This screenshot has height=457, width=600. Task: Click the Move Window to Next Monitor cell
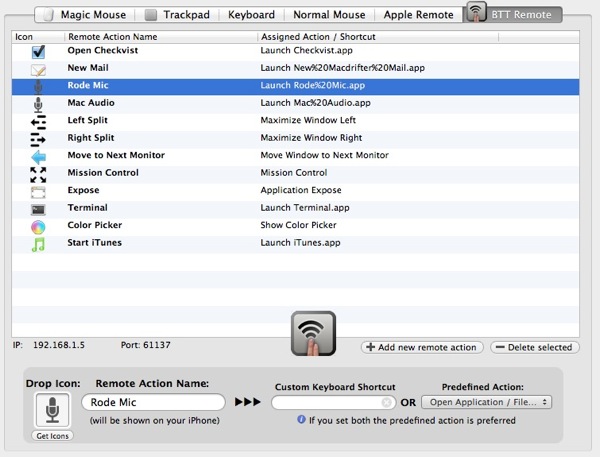tap(324, 155)
